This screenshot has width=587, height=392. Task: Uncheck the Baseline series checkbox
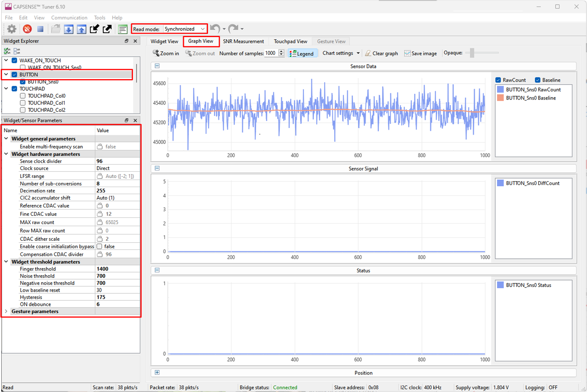538,80
